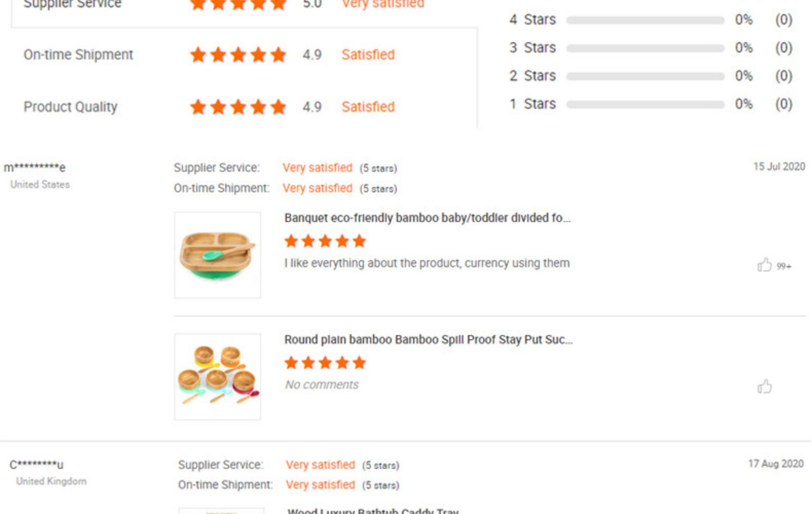The image size is (812, 514).
Task: Open Banquet eco-friendly bamboo baby plate link
Action: (427, 218)
